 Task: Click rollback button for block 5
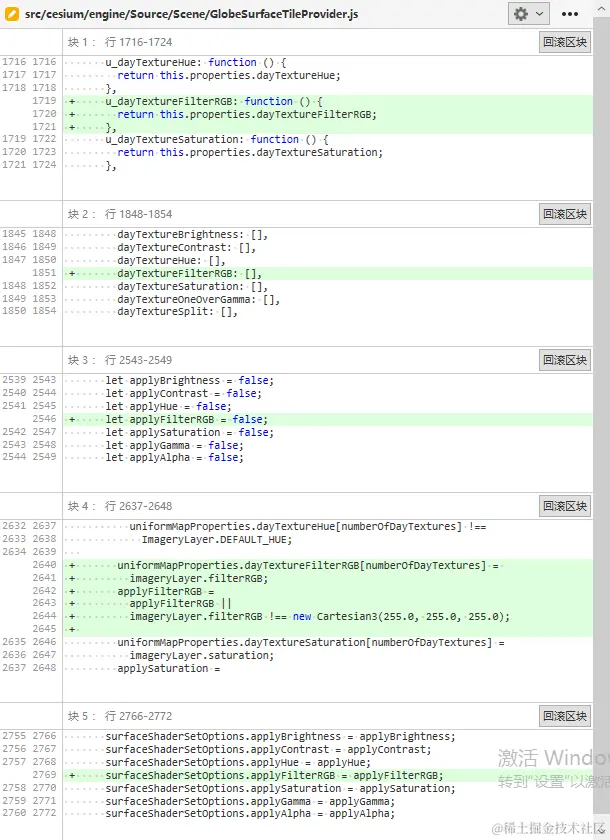(564, 716)
